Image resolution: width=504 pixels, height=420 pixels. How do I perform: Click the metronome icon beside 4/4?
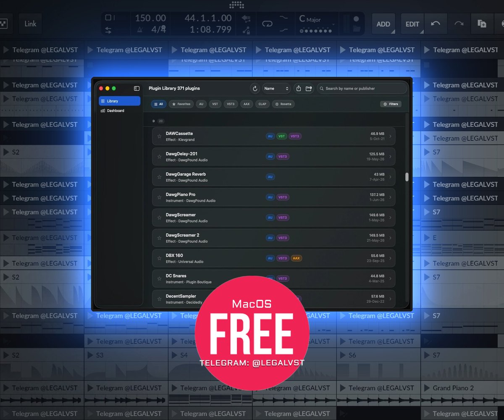tap(140, 30)
